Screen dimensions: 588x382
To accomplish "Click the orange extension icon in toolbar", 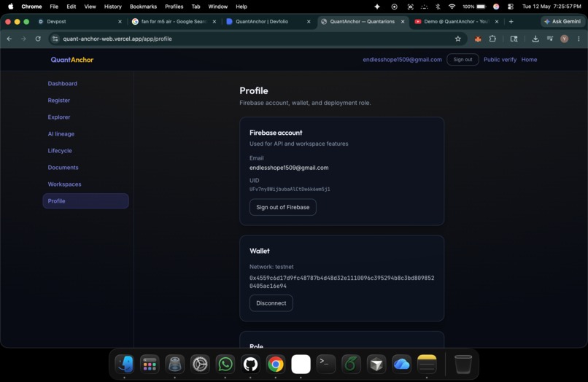I will click(478, 39).
